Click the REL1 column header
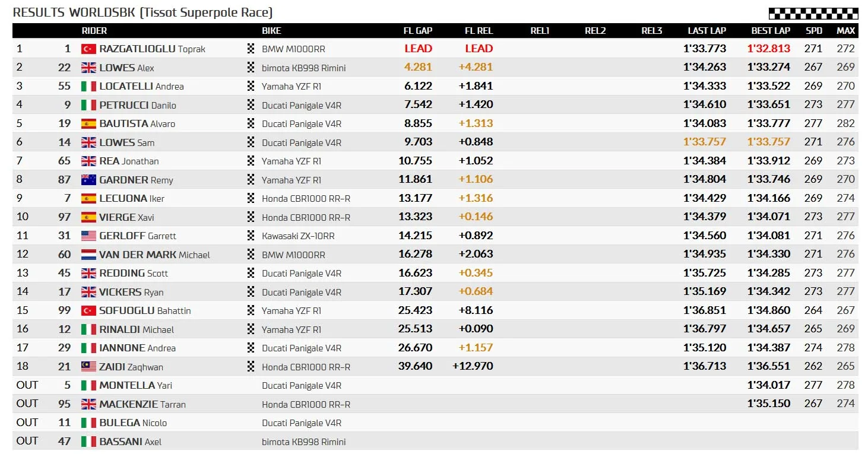868x454 pixels. click(540, 31)
